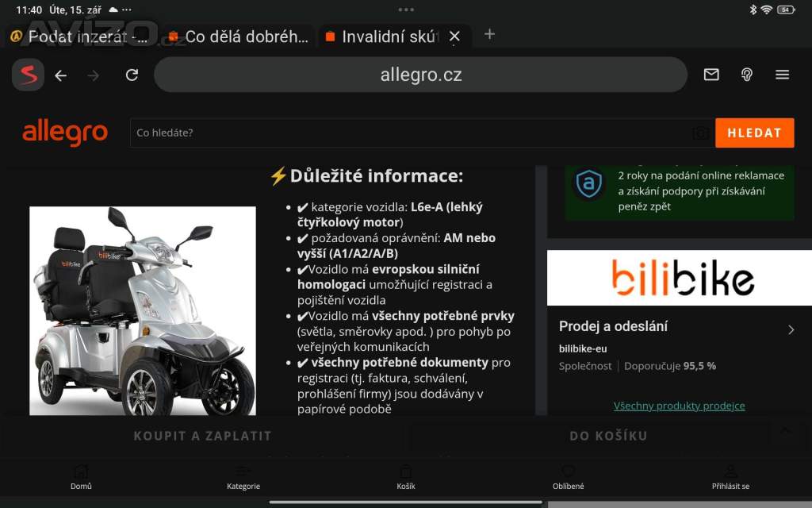This screenshot has width=812, height=508.
Task: Go back with the browser arrow
Action: [60, 75]
